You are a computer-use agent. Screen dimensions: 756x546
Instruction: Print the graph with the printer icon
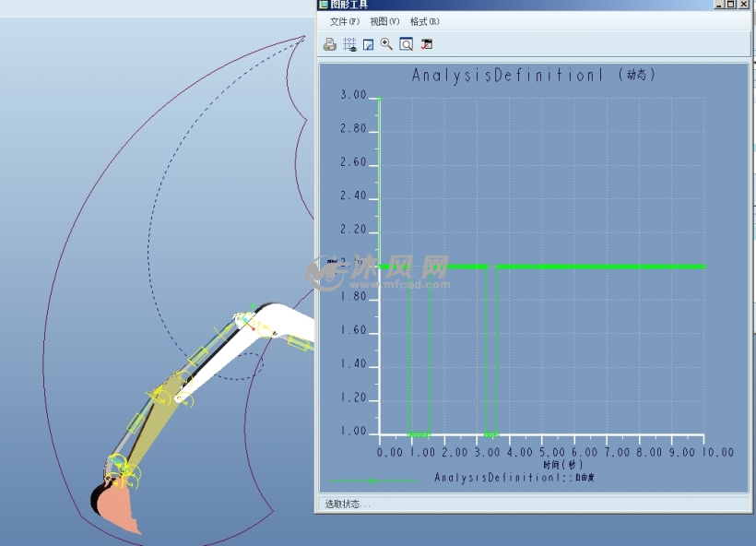pyautogui.click(x=330, y=44)
